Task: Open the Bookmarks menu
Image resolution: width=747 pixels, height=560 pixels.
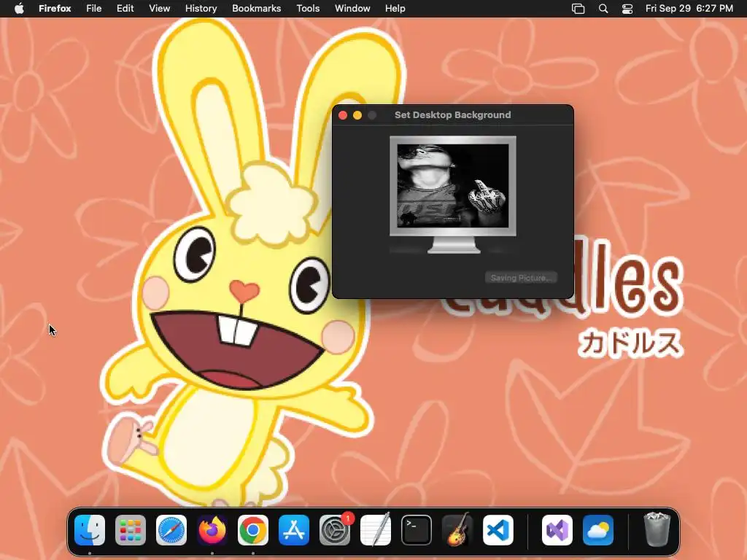Action: [x=256, y=9]
